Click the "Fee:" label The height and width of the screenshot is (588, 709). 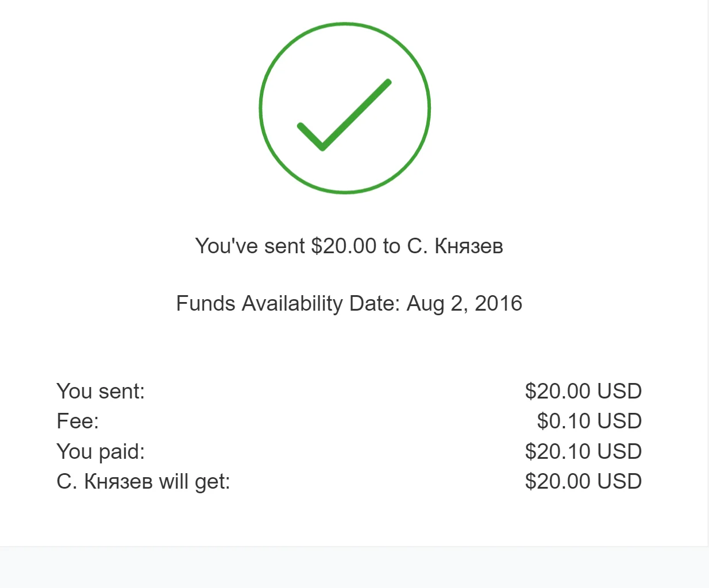[78, 421]
